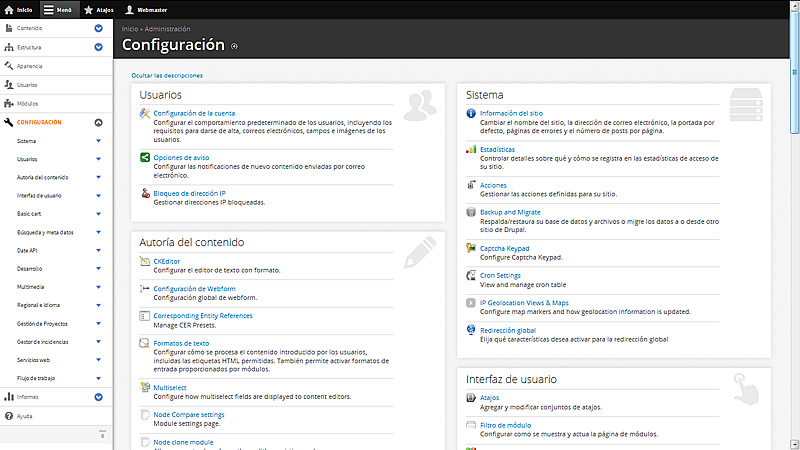Click the sidebar orientation toggle at bottom
Image resolution: width=800 pixels, height=450 pixels.
click(103, 434)
